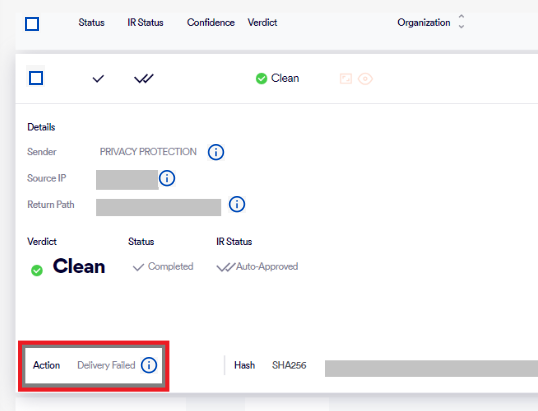This screenshot has width=538, height=411.
Task: Click the eye preview icon in row
Action: [x=365, y=79]
